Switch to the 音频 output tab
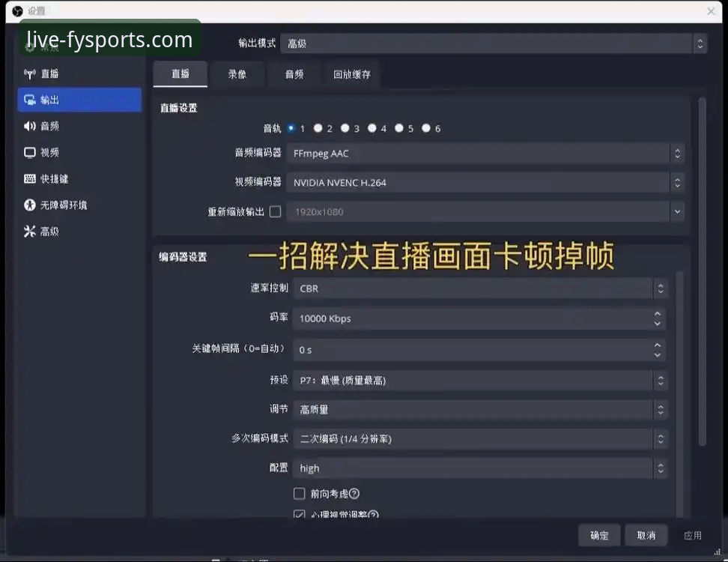This screenshot has height=562, width=728. (x=294, y=74)
